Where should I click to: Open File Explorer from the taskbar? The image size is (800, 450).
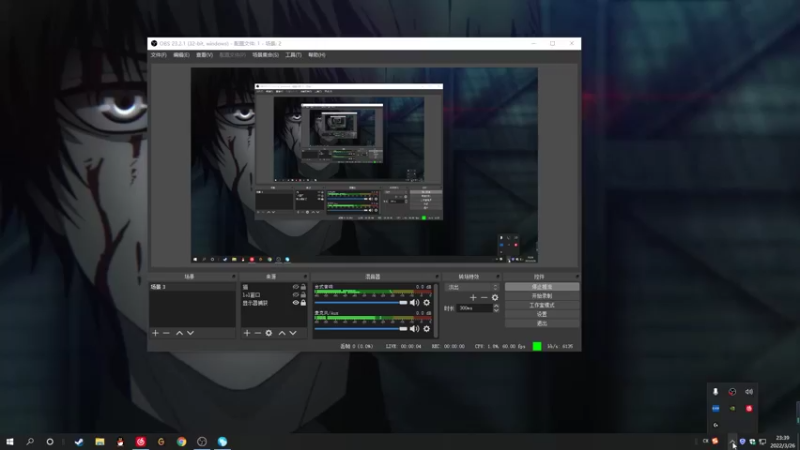point(99,442)
